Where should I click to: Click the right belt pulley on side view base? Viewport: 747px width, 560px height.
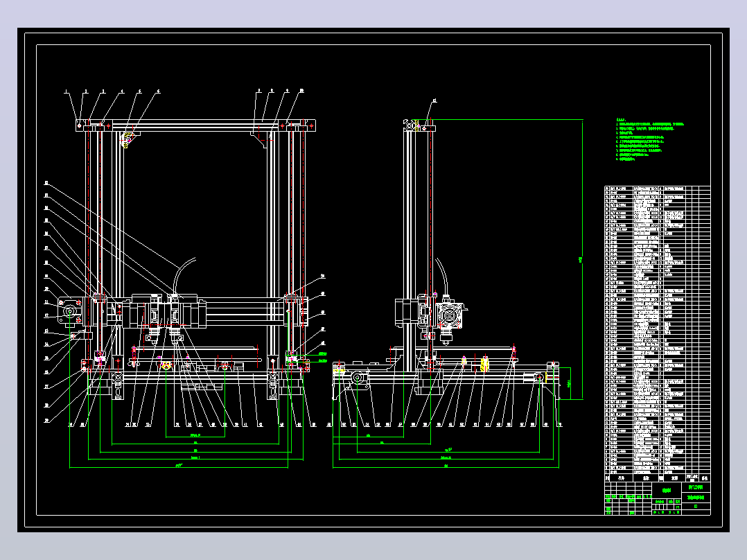coord(539,378)
